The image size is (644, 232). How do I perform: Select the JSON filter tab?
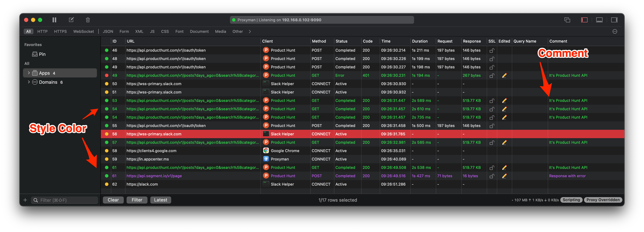click(x=108, y=31)
